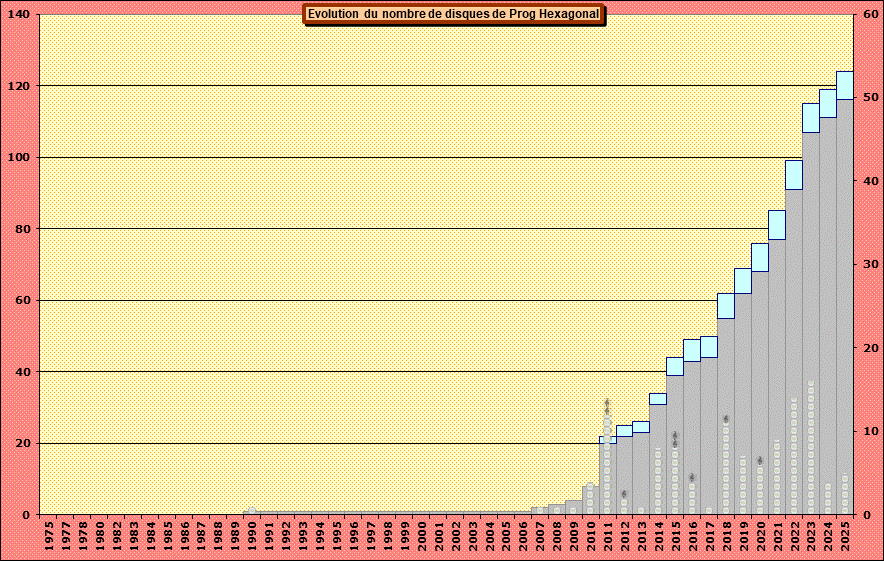The image size is (884, 561).
Task: Select the cyan top segment of the 2022 bar
Action: pyautogui.click(x=794, y=174)
